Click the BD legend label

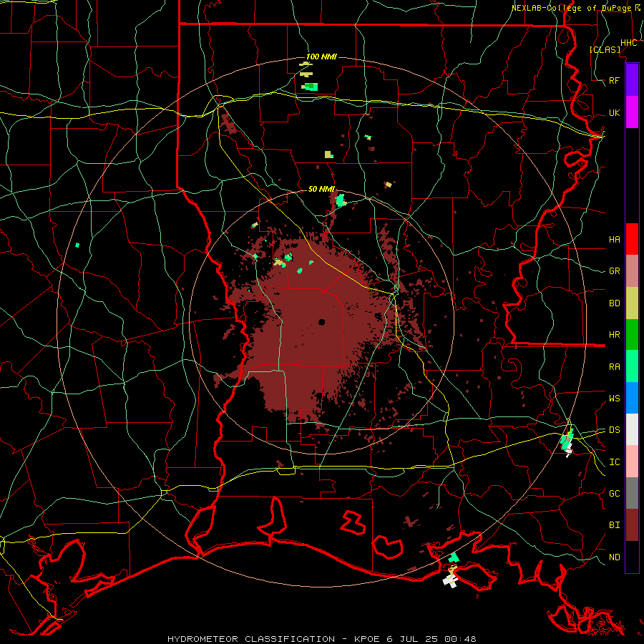tap(614, 303)
